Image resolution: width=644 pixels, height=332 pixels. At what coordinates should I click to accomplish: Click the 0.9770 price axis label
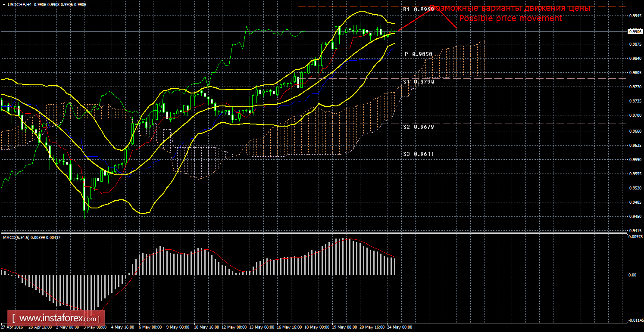634,87
